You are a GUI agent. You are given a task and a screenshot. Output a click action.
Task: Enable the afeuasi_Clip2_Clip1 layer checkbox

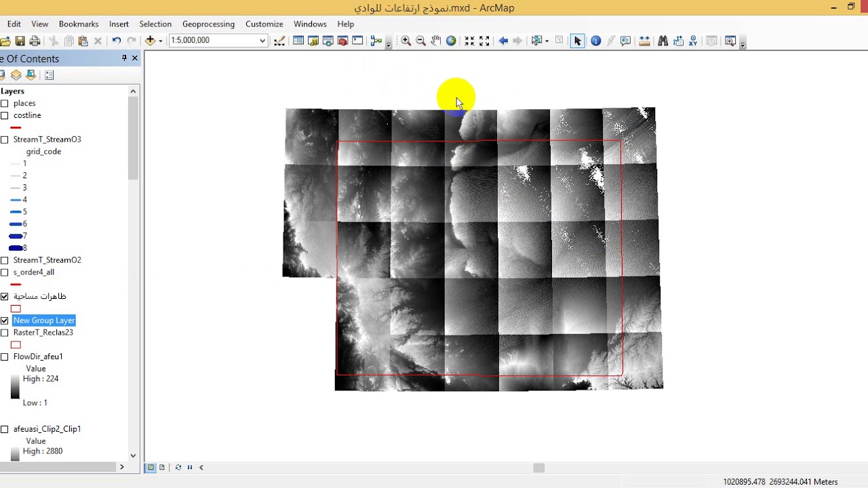(5, 430)
